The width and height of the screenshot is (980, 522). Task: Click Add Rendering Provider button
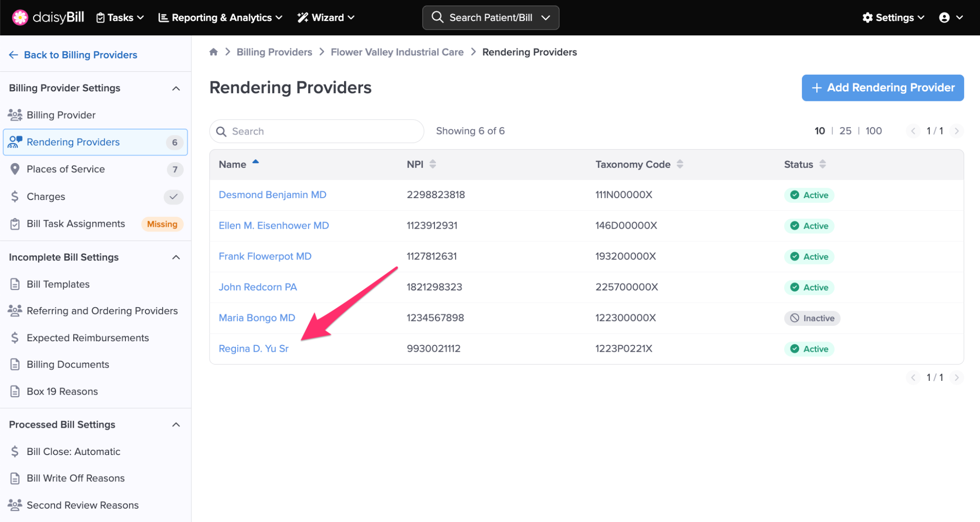(882, 88)
